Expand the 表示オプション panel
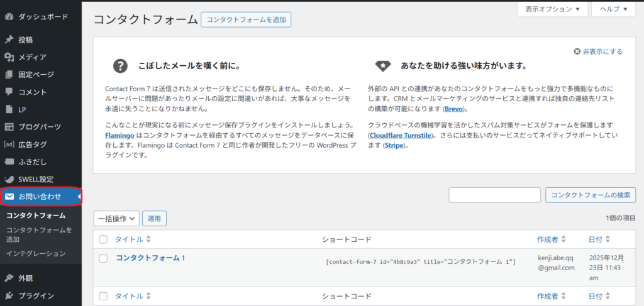644x306 pixels. (x=552, y=9)
